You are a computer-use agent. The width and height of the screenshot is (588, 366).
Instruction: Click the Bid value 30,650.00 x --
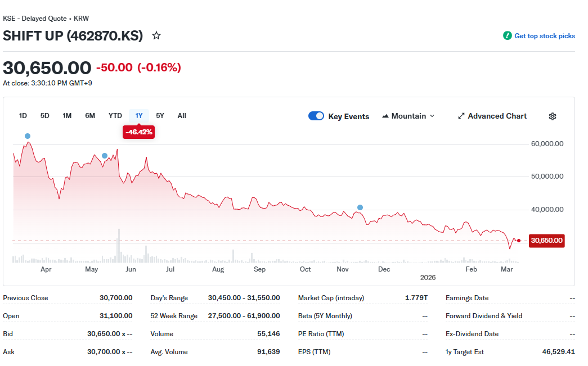click(110, 334)
